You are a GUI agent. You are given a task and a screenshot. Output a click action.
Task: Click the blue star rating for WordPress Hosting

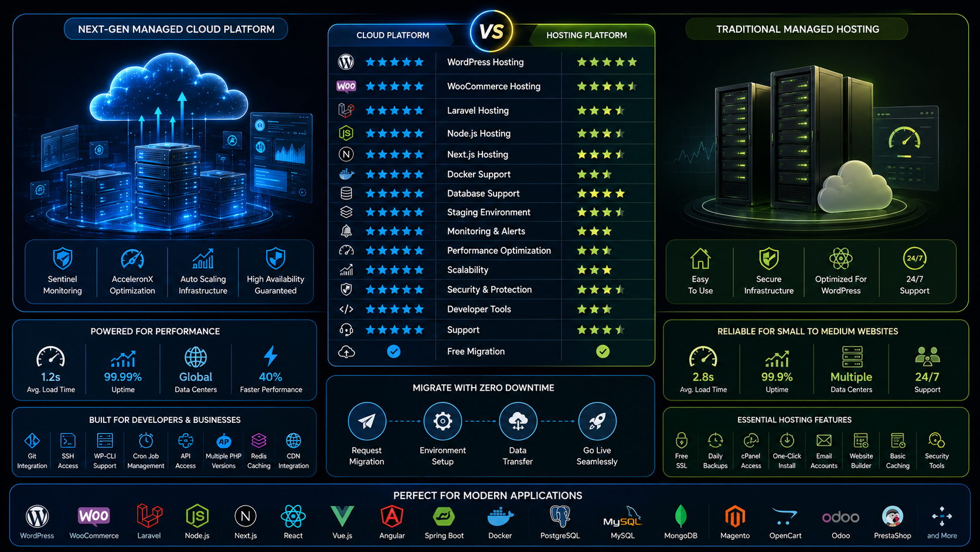[x=394, y=62]
